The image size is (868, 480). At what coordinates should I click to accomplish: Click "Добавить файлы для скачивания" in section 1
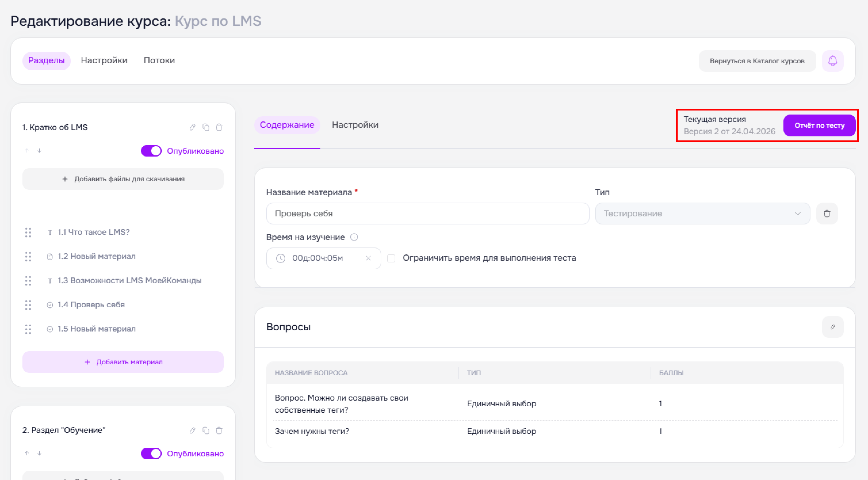pyautogui.click(x=123, y=179)
